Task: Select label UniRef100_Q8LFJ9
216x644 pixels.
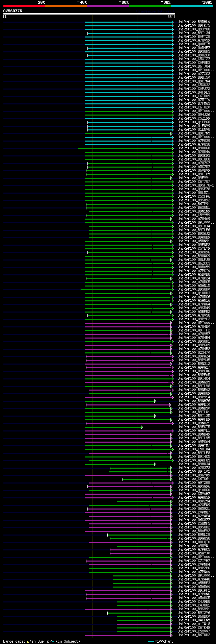Action: click(x=194, y=260)
